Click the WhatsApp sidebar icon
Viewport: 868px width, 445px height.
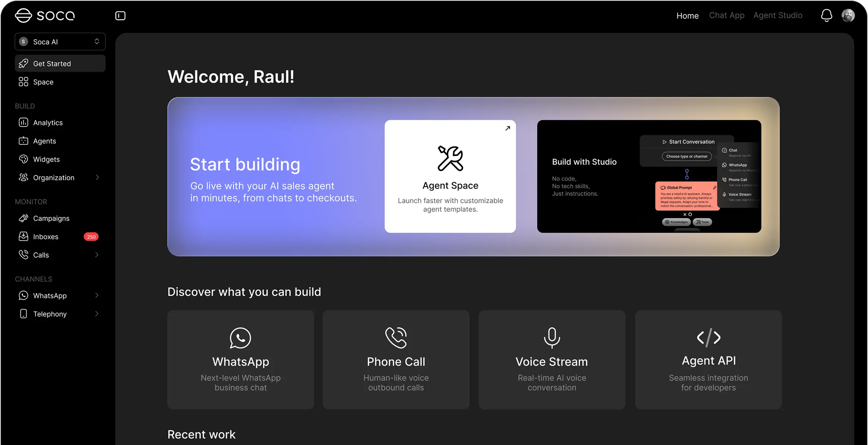click(23, 295)
